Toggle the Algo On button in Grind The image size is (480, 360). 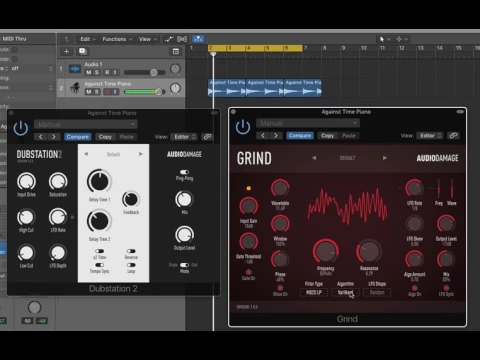(415, 288)
